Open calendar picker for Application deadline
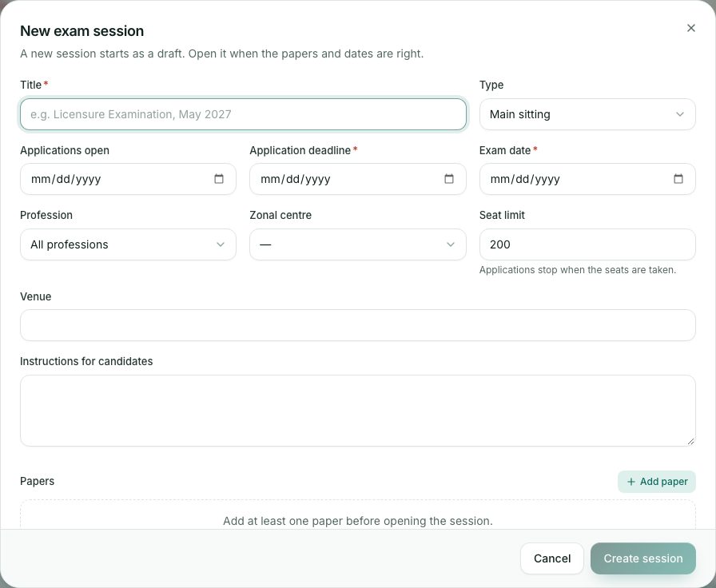This screenshot has height=588, width=716. (x=449, y=179)
